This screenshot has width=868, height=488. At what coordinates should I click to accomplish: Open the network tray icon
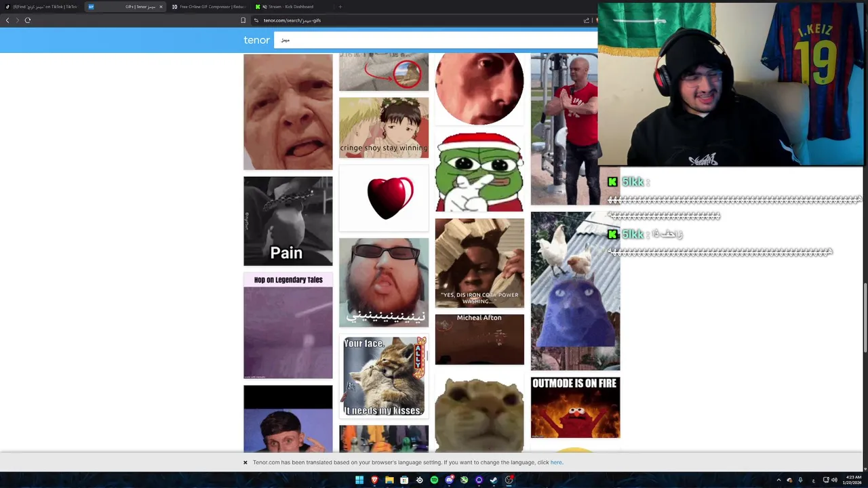coord(826,480)
